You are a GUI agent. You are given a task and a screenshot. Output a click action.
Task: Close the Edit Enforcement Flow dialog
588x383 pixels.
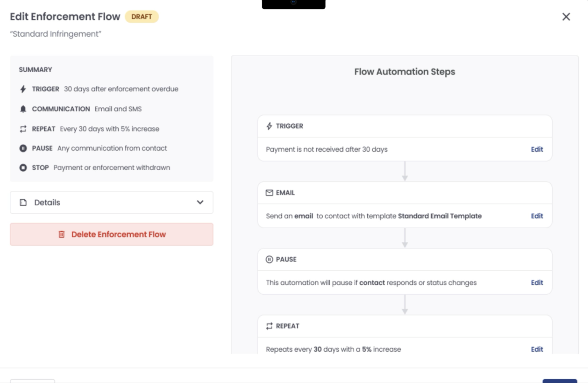[566, 17]
